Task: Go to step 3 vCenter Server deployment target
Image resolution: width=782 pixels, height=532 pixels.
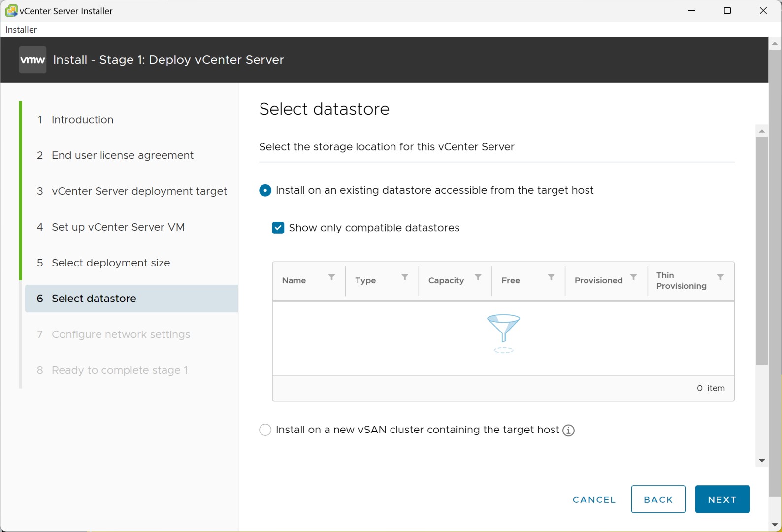Action: point(139,191)
